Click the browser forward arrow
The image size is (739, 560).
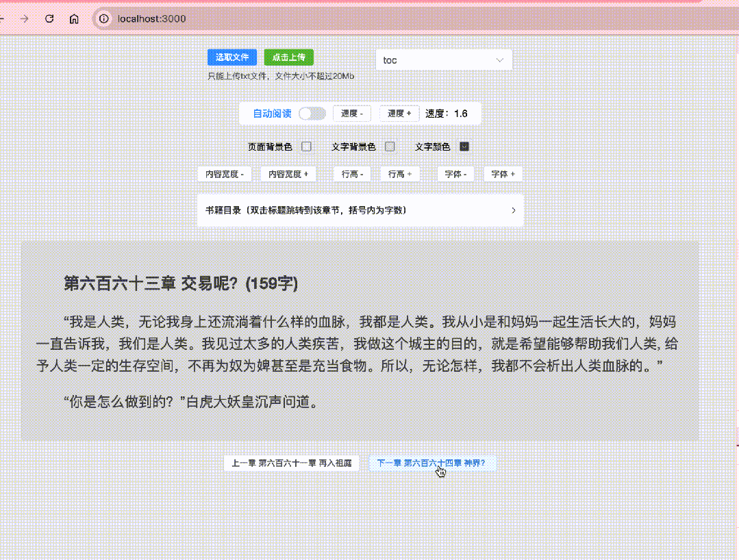pos(24,19)
